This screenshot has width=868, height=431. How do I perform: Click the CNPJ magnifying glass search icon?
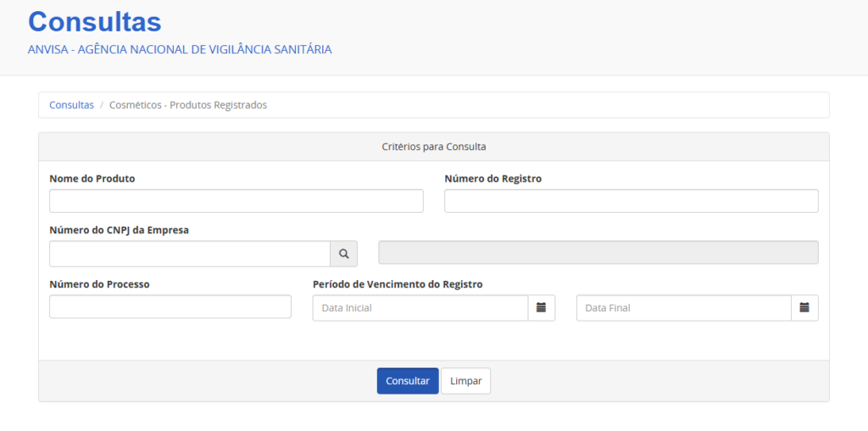343,254
